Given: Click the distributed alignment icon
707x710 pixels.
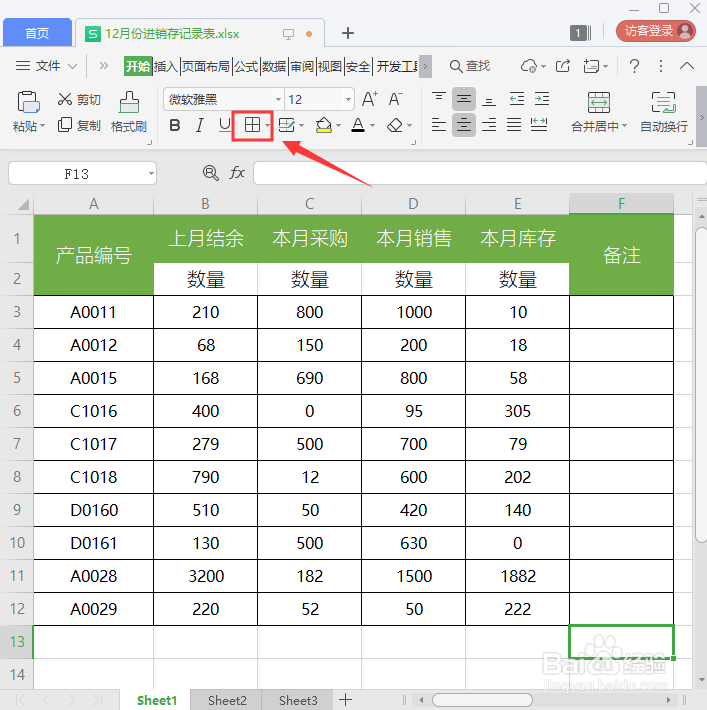Looking at the screenshot, I should [x=539, y=125].
